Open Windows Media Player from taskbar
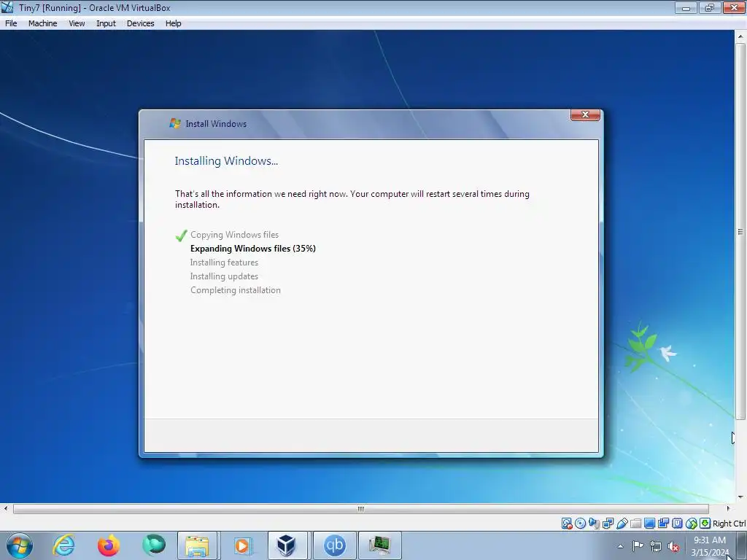 click(x=242, y=545)
